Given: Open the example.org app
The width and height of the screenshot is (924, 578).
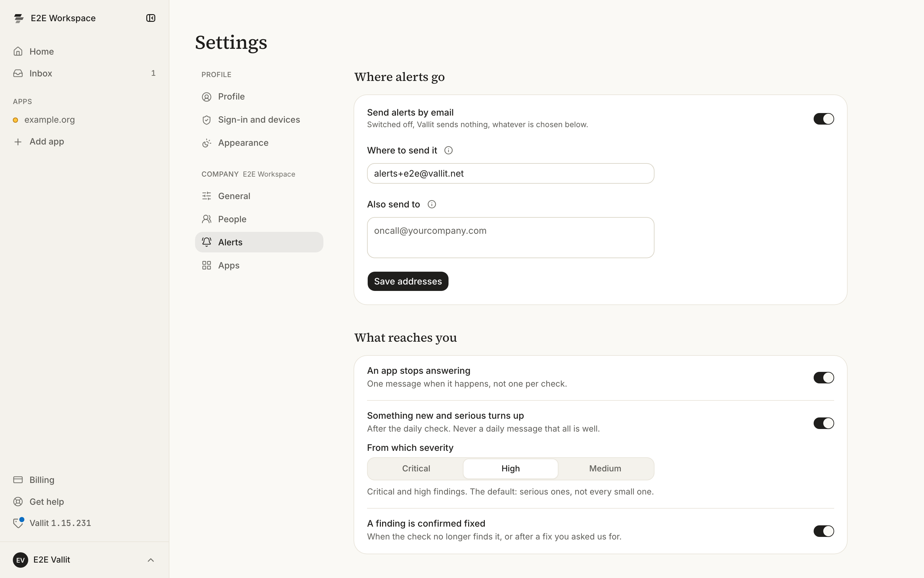Looking at the screenshot, I should tap(84, 120).
